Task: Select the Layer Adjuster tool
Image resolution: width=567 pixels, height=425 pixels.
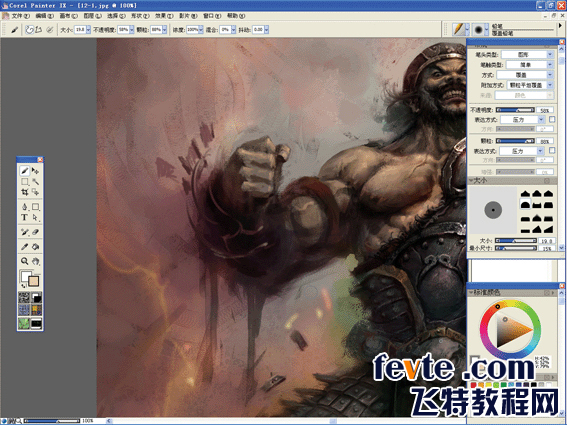Action: (35, 170)
